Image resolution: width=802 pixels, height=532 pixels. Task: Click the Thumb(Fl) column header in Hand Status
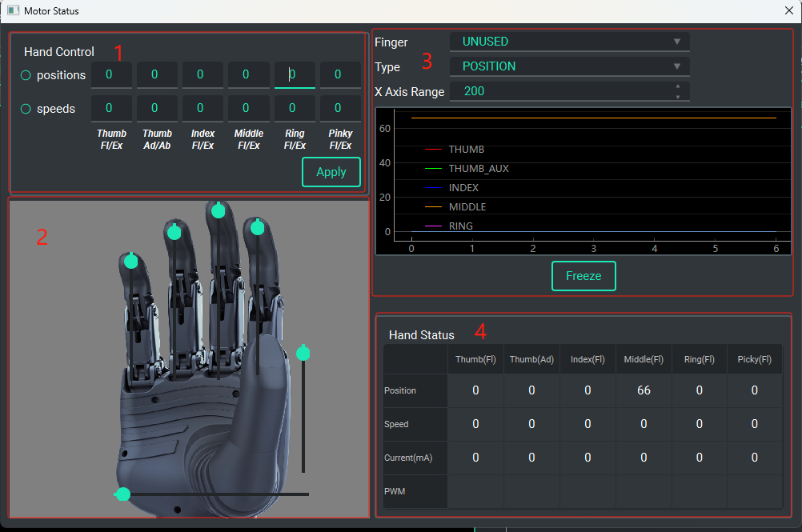point(475,359)
